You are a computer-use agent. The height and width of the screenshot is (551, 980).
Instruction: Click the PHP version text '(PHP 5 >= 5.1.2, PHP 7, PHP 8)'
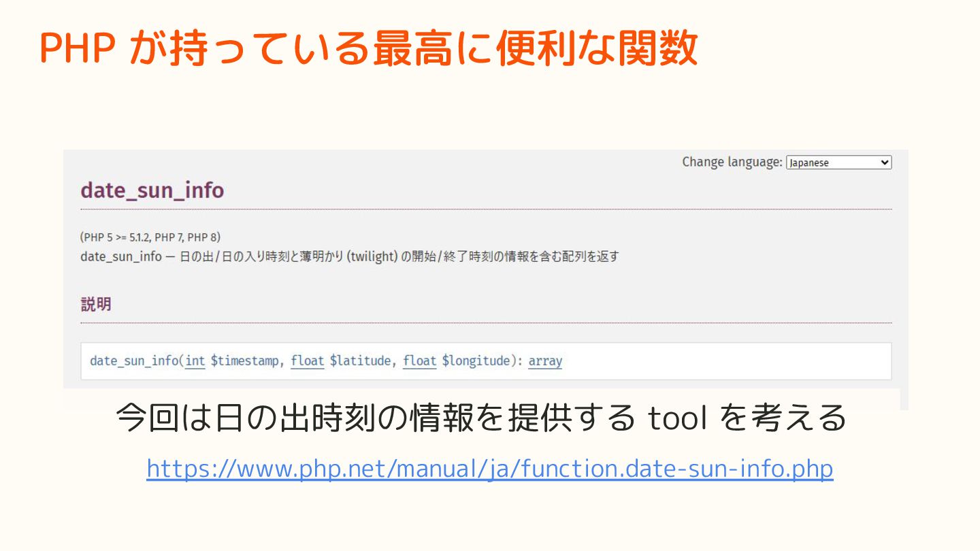tap(150, 237)
